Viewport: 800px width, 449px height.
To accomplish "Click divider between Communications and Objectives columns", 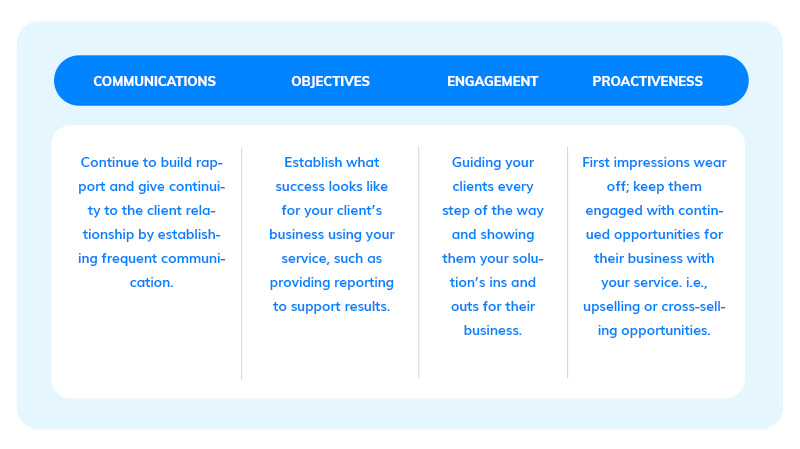I will [x=241, y=263].
